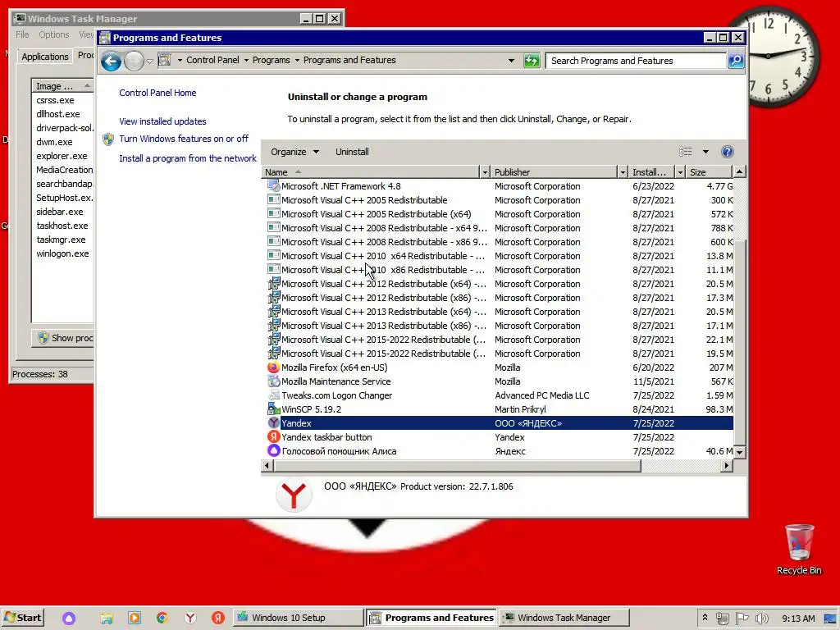Screen dimensions: 840x630
Task: Click in Search Programs and Features field
Action: pyautogui.click(x=636, y=61)
